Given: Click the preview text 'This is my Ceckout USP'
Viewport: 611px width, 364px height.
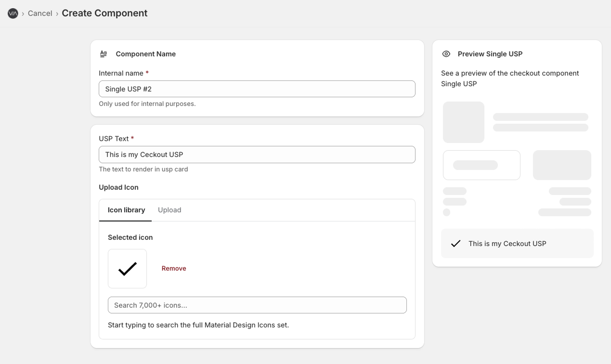Looking at the screenshot, I should 507,244.
